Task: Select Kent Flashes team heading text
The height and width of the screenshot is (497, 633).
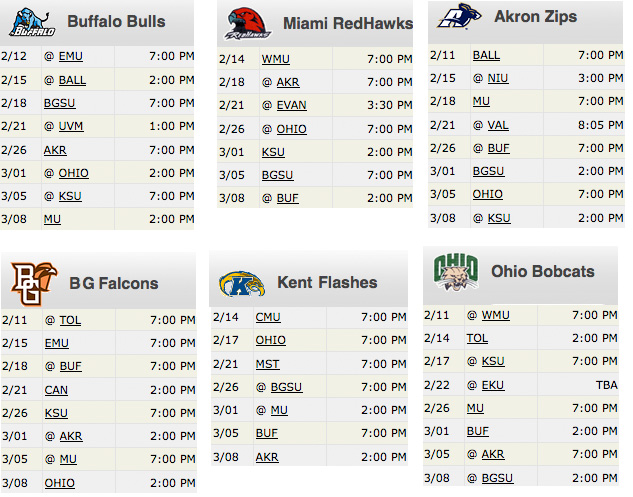Action: tap(327, 282)
